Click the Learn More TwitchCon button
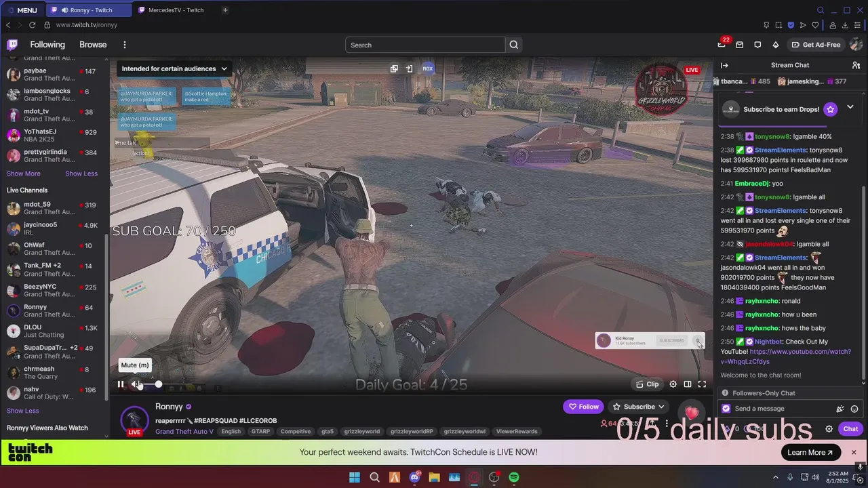The width and height of the screenshot is (868, 488). [x=810, y=452]
